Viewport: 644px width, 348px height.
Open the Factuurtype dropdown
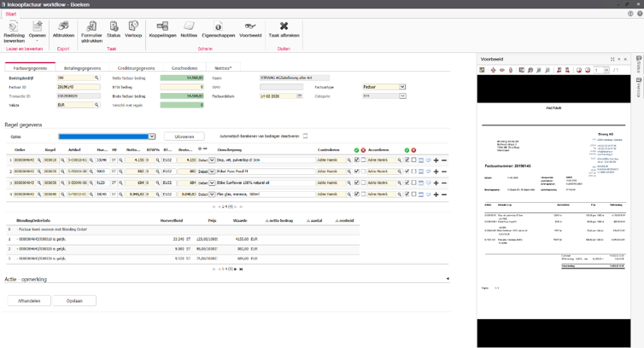[402, 87]
